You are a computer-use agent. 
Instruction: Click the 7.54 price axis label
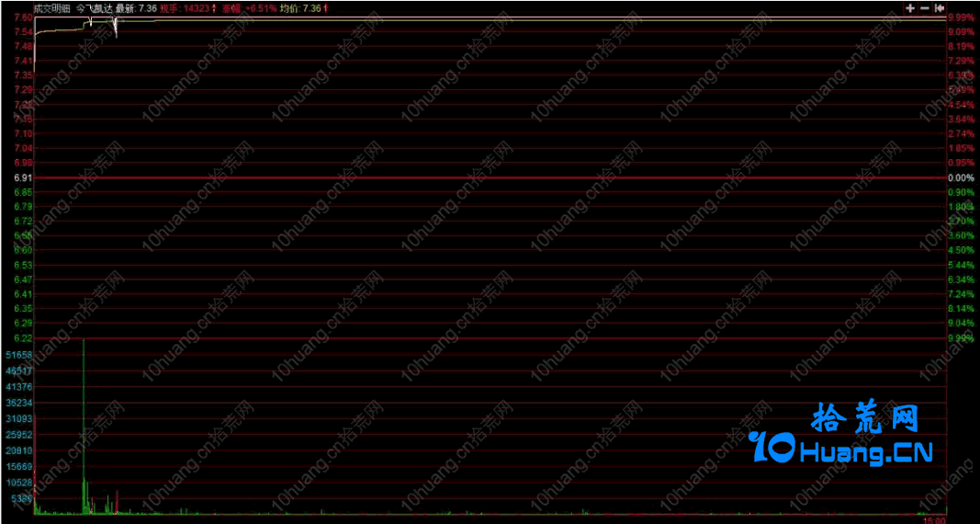click(23, 31)
